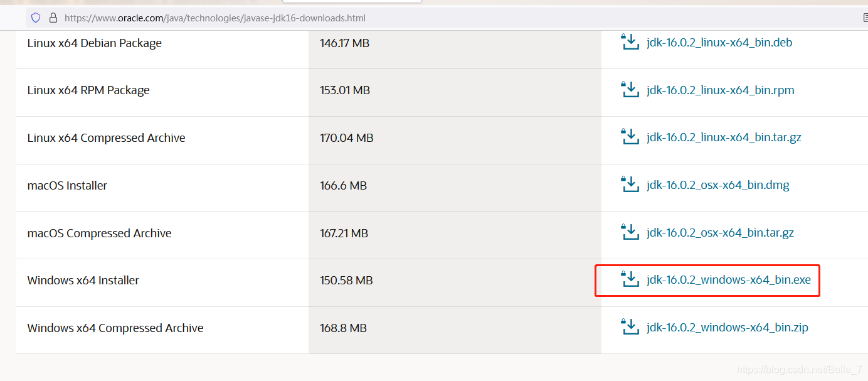Select the Linux x64 Debian Package label

coord(95,43)
